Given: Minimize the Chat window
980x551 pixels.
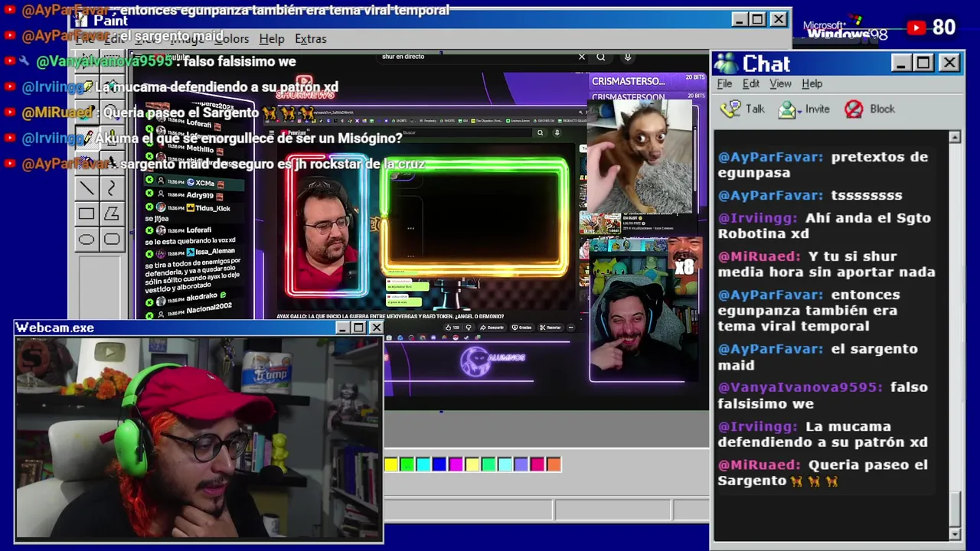Looking at the screenshot, I should point(902,63).
